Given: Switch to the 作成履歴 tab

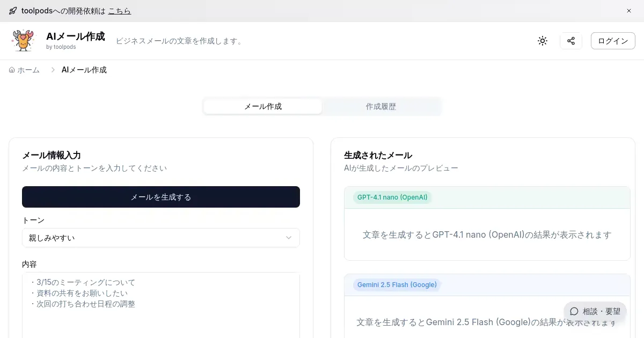Looking at the screenshot, I should pyautogui.click(x=381, y=106).
